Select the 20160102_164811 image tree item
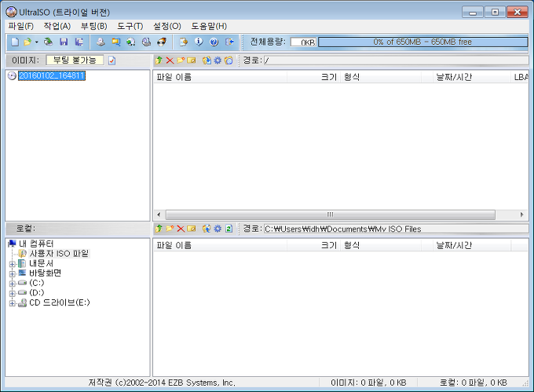Viewport: 534px width, 392px height. 51,75
